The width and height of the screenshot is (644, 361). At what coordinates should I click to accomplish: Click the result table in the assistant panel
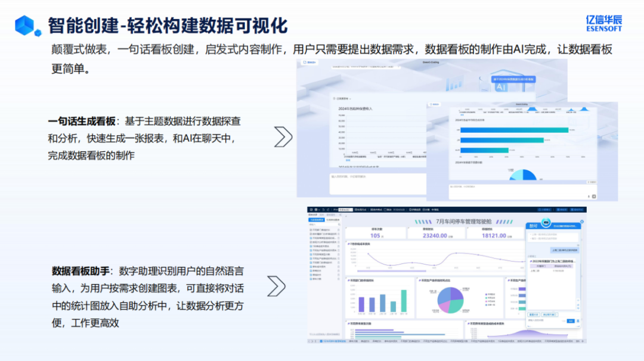(553, 268)
